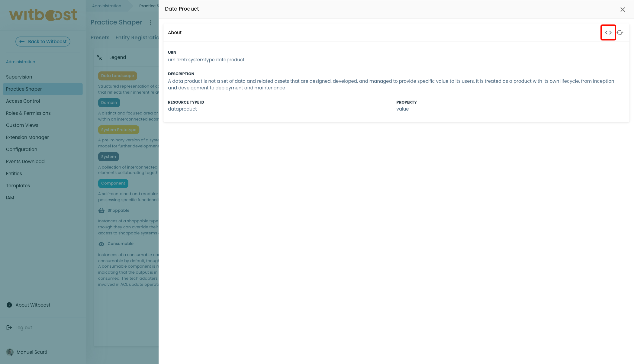The image size is (634, 364).
Task: Select the System Prototype badge in the Legend
Action: 118,130
